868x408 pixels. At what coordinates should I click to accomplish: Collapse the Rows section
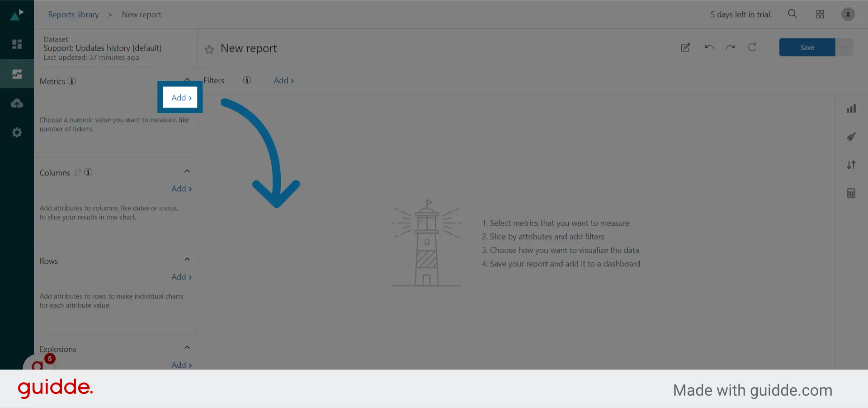coord(187,259)
